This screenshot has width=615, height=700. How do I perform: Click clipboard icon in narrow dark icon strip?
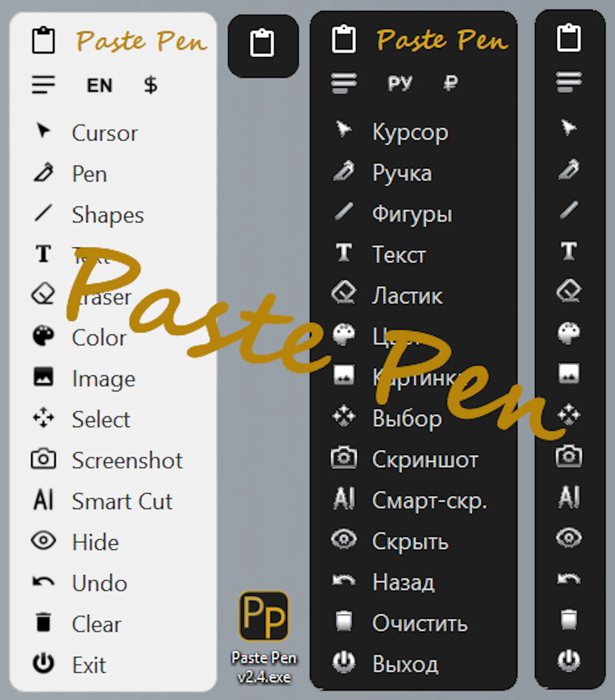click(x=569, y=37)
